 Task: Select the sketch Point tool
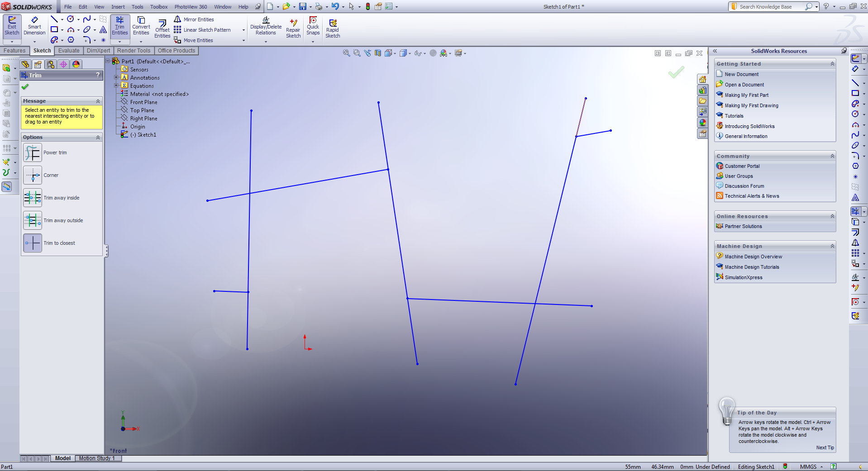click(x=103, y=40)
